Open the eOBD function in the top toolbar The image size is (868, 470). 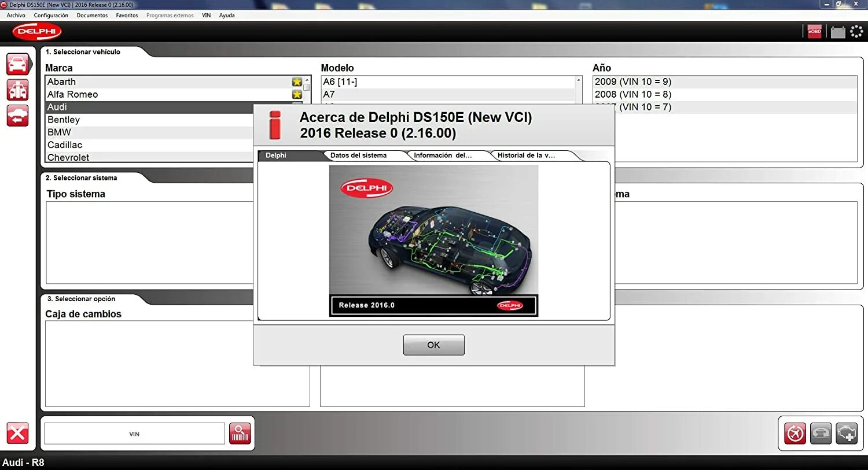[x=815, y=32]
